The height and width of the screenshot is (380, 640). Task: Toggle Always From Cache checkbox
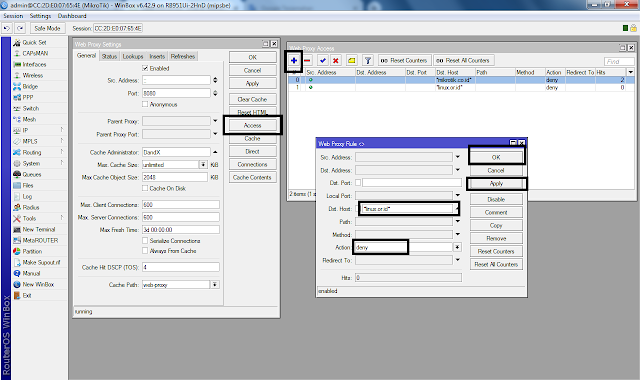(145, 251)
